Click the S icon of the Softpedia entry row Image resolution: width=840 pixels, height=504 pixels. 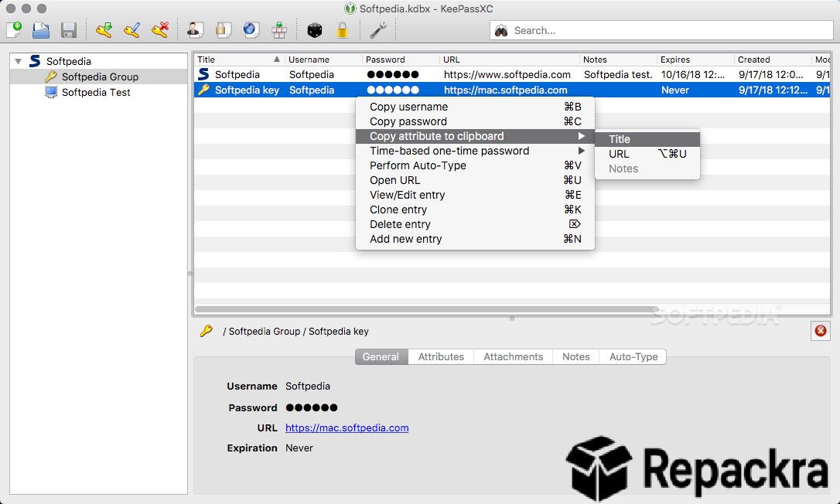pos(203,74)
